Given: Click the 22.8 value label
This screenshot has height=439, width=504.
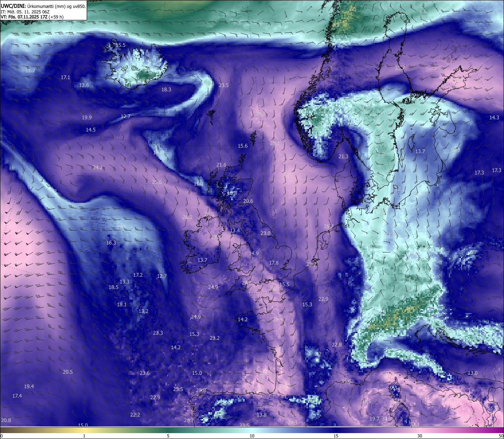Looking at the screenshot, I should click(x=337, y=345).
